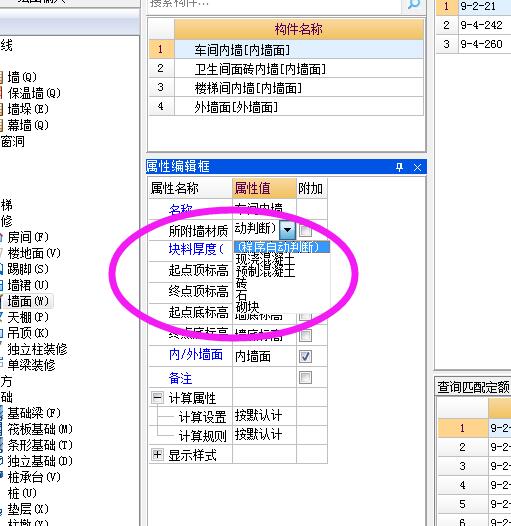
Task: Choose 现浇混凝土 in dropdown list
Action: [265, 259]
